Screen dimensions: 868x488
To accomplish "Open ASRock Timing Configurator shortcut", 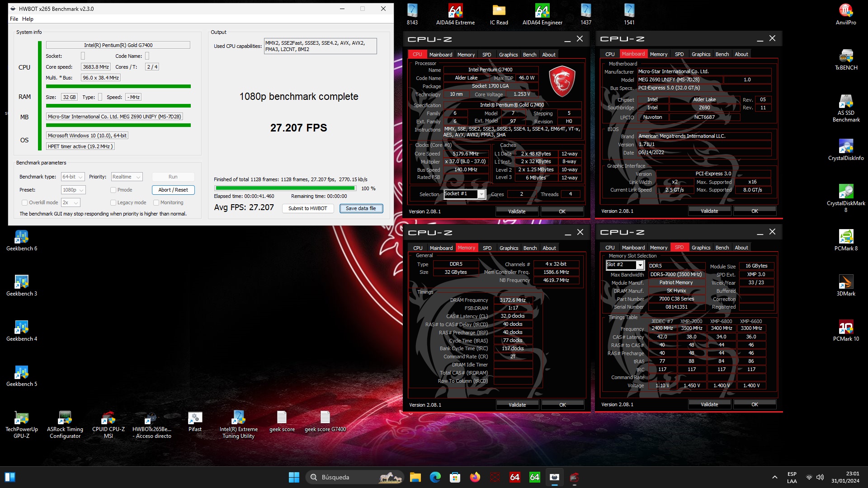I will tap(65, 425).
